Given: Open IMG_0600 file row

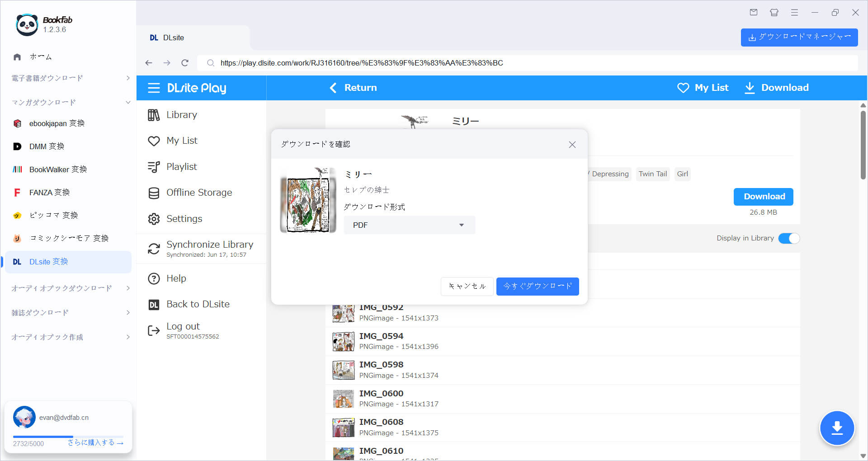Looking at the screenshot, I should [563, 399].
